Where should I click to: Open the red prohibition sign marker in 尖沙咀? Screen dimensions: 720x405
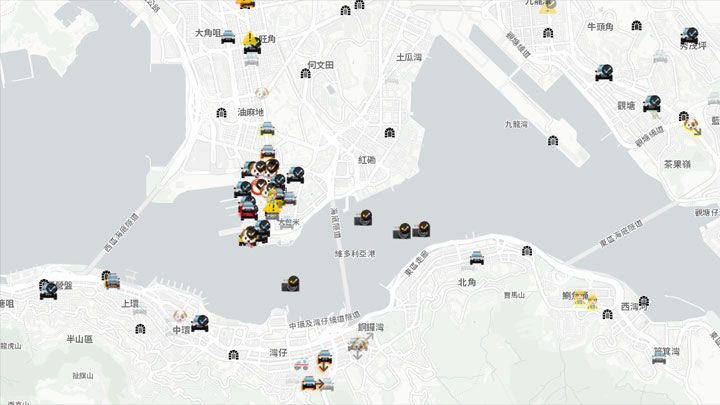pos(258,186)
